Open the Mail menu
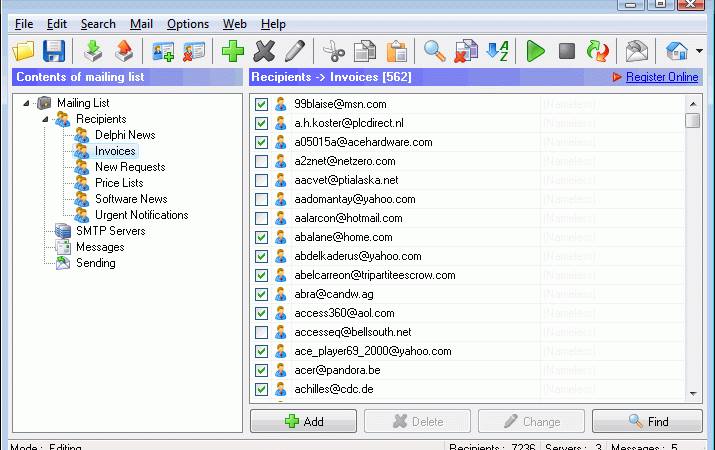715x450 pixels. [x=141, y=24]
